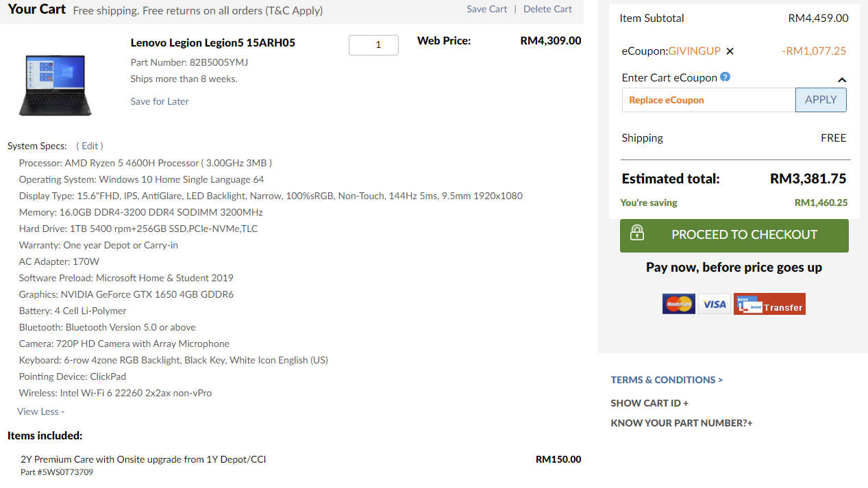The image size is (868, 488).
Task: Click the VISA payment icon
Action: [x=714, y=304]
